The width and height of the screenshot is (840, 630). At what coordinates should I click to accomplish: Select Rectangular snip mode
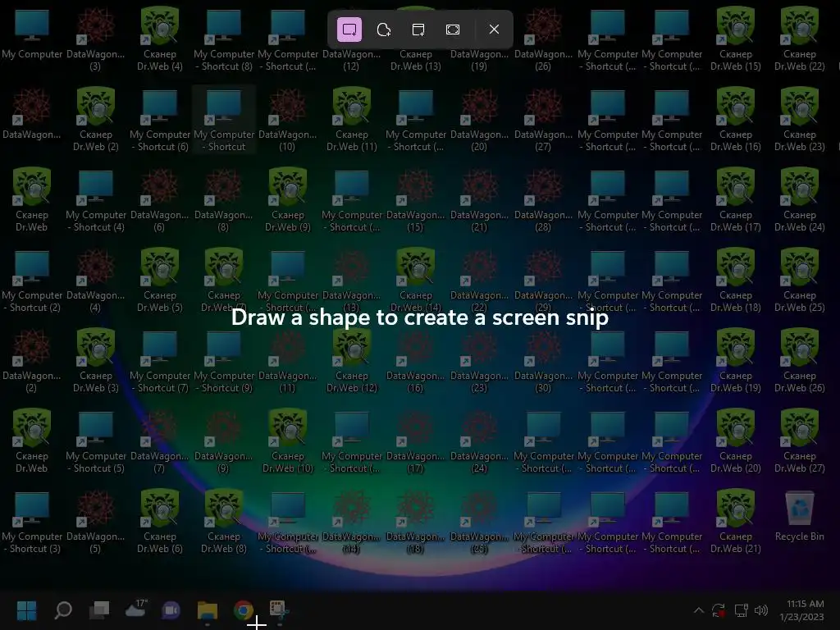tap(349, 30)
